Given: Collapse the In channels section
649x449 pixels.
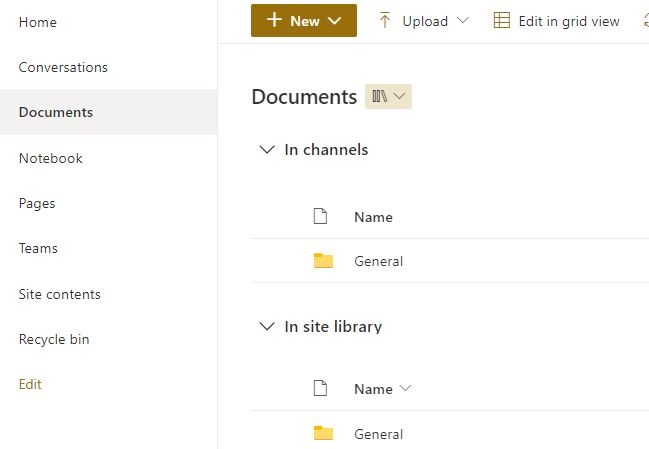Looking at the screenshot, I should 267,149.
